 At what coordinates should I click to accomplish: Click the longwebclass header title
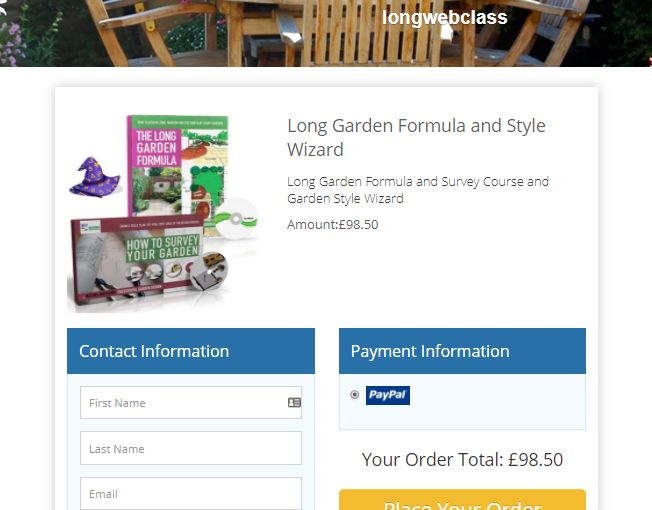(x=445, y=17)
